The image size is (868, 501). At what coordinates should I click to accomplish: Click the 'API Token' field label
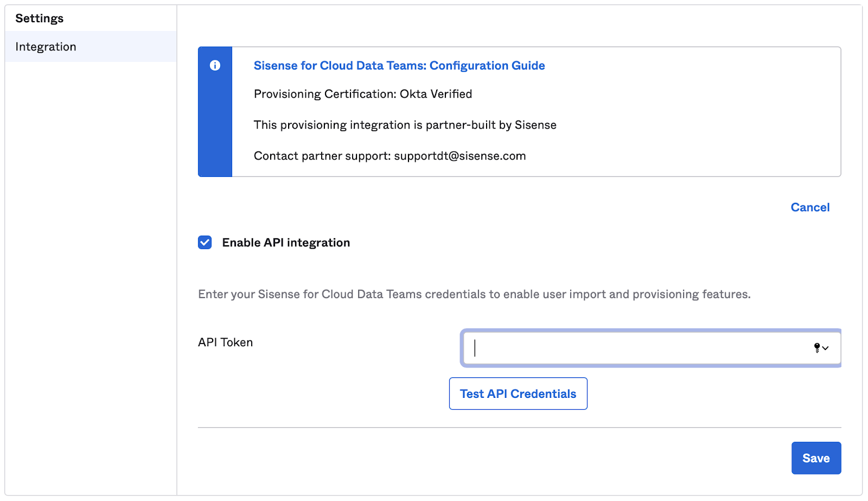click(x=226, y=343)
